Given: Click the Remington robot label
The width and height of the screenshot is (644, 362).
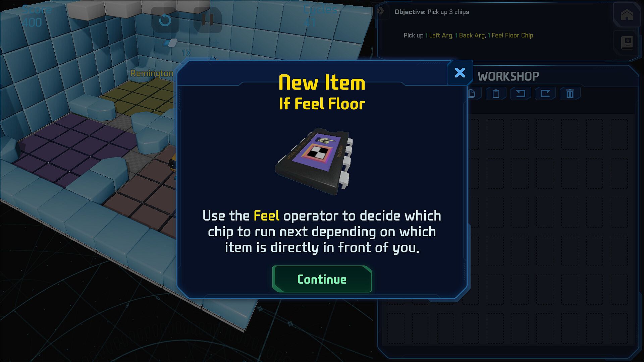Looking at the screenshot, I should (x=152, y=73).
